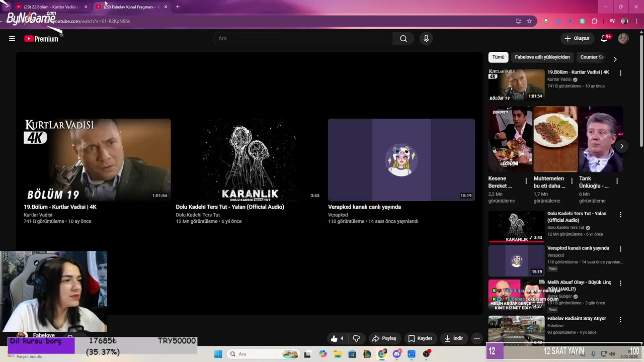Open Fabelav Radiaint Sray Atıyor title
Viewport: 644px width, 362px height.
[577, 318]
